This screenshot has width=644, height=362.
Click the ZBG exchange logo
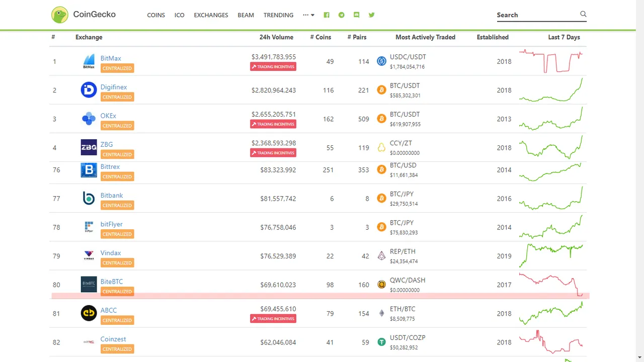pyautogui.click(x=89, y=147)
